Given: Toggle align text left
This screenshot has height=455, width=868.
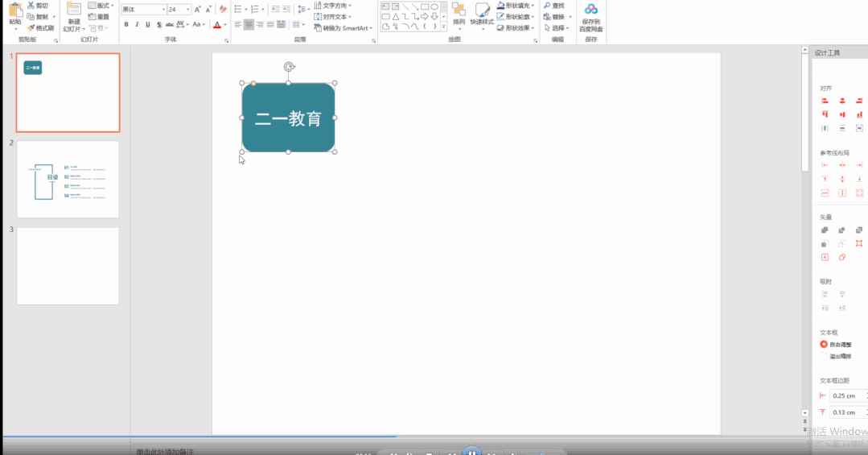Looking at the screenshot, I should coord(238,24).
